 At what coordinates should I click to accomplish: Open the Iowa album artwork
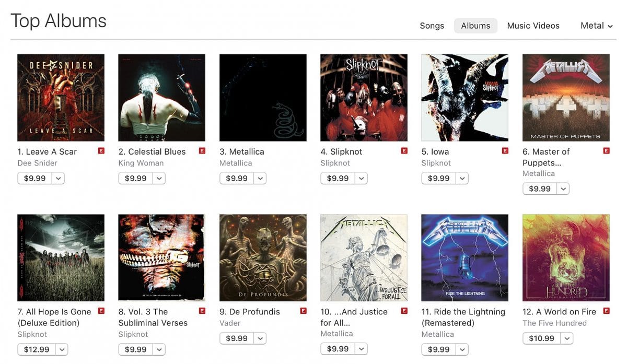point(465,98)
